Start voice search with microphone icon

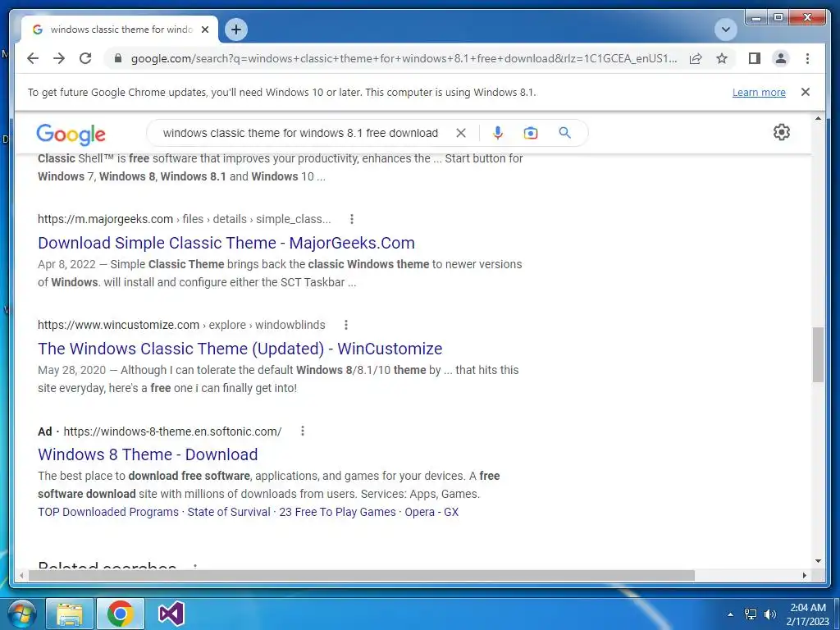click(x=498, y=133)
